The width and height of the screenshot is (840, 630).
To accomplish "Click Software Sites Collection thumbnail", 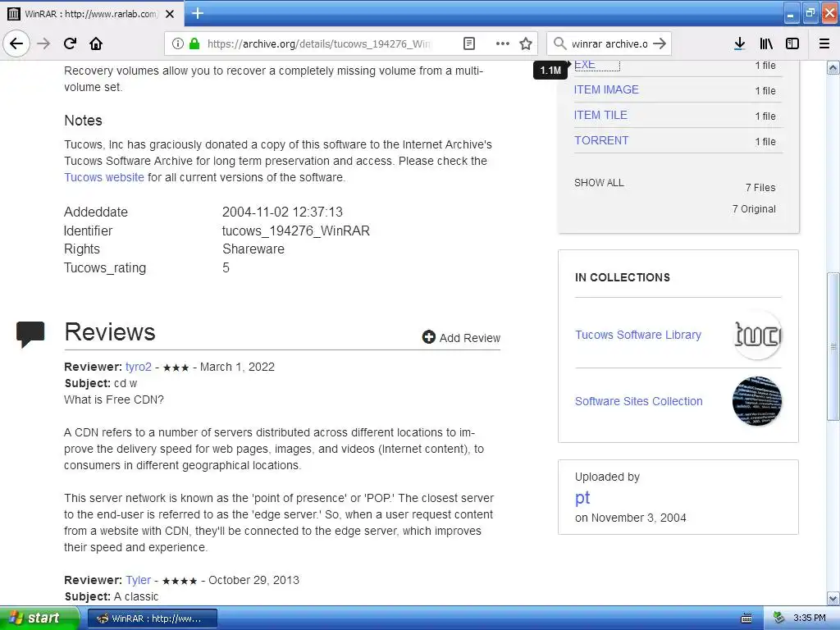I will click(x=757, y=401).
